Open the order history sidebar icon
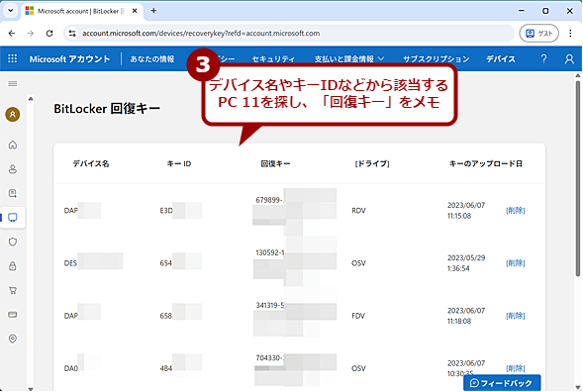583x392 pixels. (13, 193)
